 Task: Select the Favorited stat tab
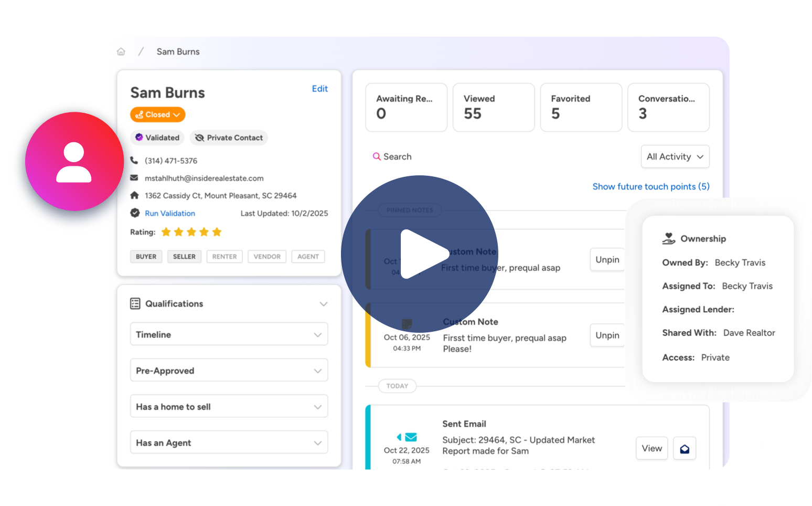[581, 107]
